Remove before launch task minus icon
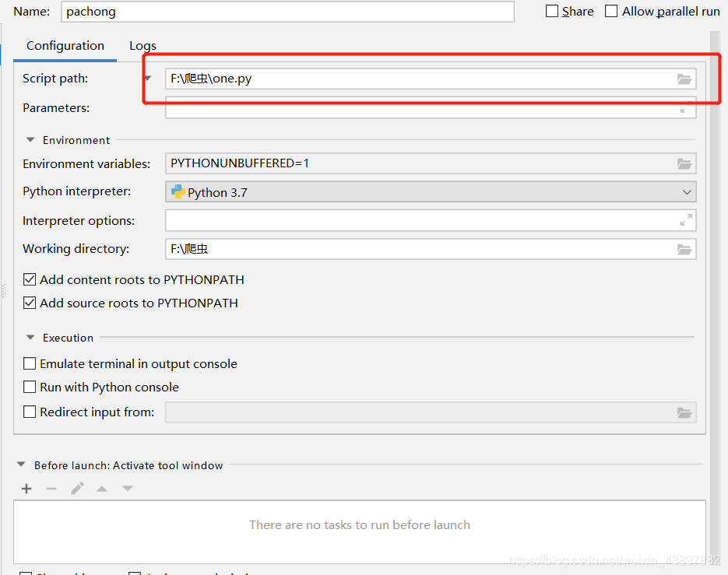728x575 pixels. point(51,488)
